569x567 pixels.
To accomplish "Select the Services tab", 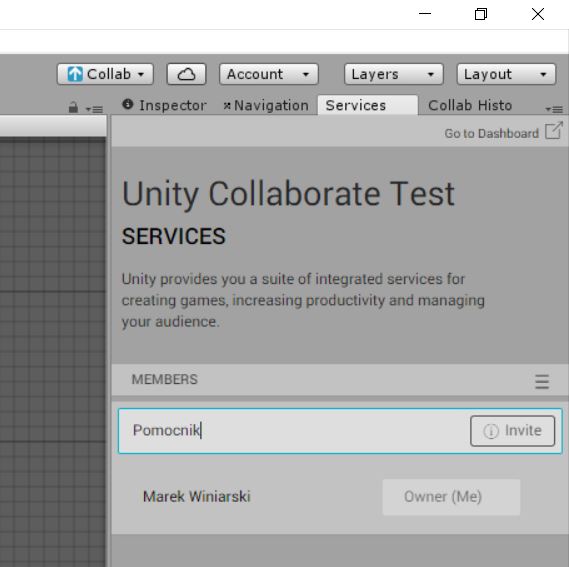I will [x=368, y=105].
